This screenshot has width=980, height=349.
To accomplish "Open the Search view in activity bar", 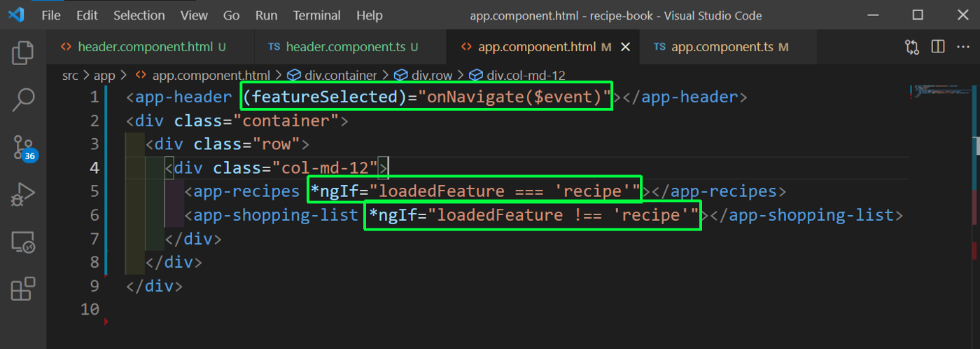I will [x=23, y=100].
